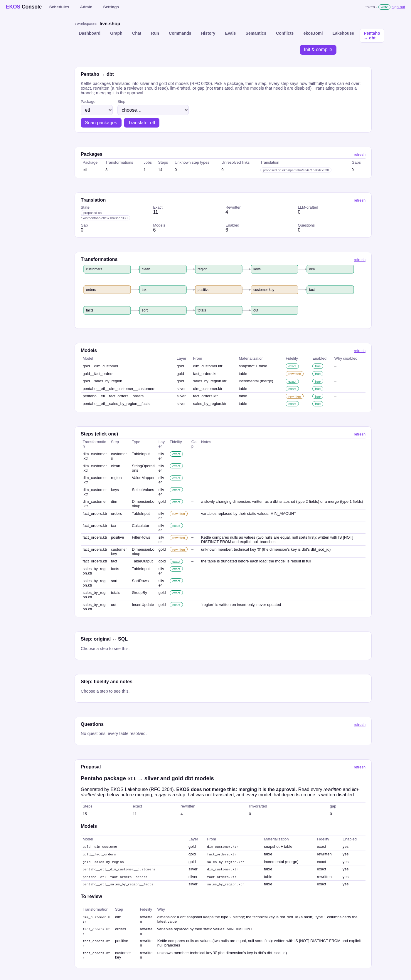Refresh the Steps panel
Screen dimensions: 411x980
click(359, 434)
